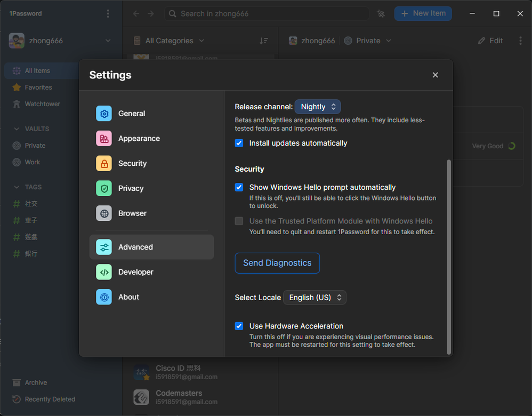
Task: Disable Install updates automatically checkbox
Action: [x=239, y=143]
